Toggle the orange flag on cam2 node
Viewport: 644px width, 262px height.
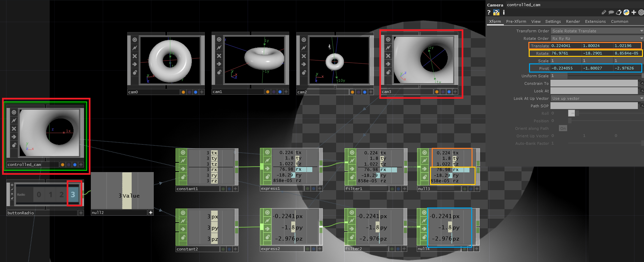(x=352, y=92)
